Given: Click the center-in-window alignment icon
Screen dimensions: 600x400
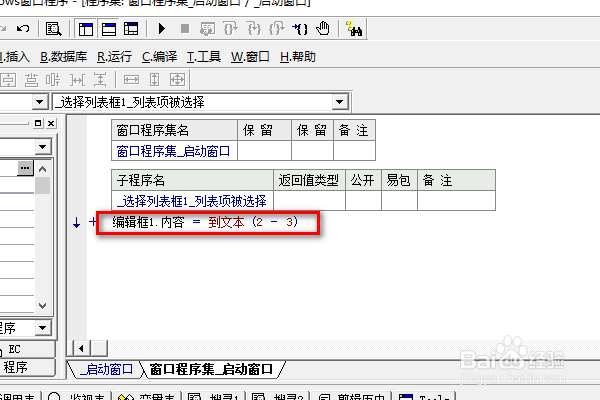Looking at the screenshot, I should point(8,80).
